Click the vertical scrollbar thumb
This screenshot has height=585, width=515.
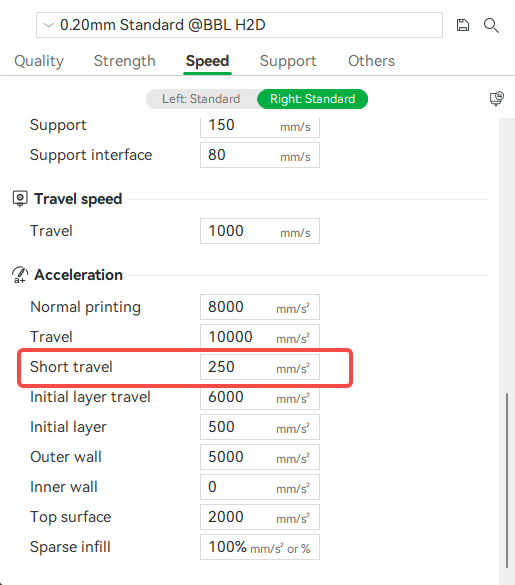click(x=507, y=480)
